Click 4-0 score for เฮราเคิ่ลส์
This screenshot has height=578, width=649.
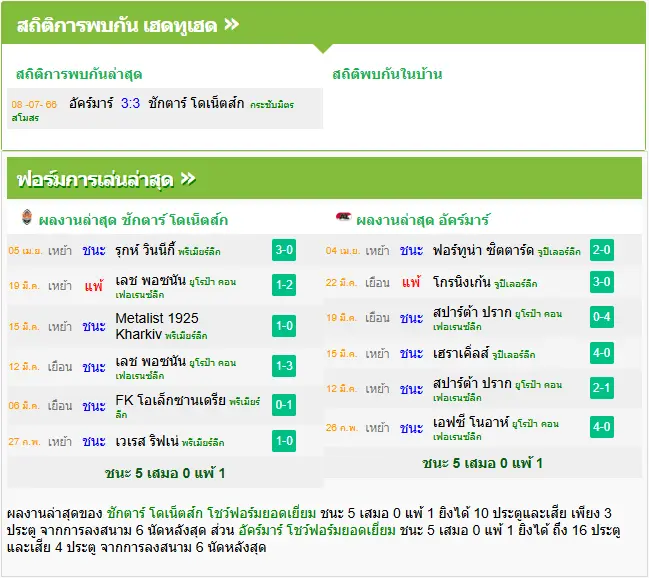click(602, 353)
